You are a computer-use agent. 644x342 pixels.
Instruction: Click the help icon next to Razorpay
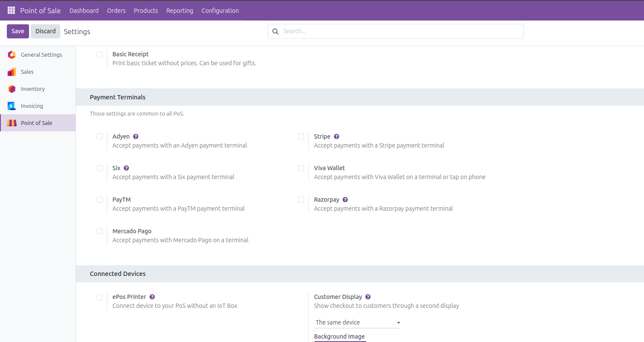pyautogui.click(x=345, y=200)
